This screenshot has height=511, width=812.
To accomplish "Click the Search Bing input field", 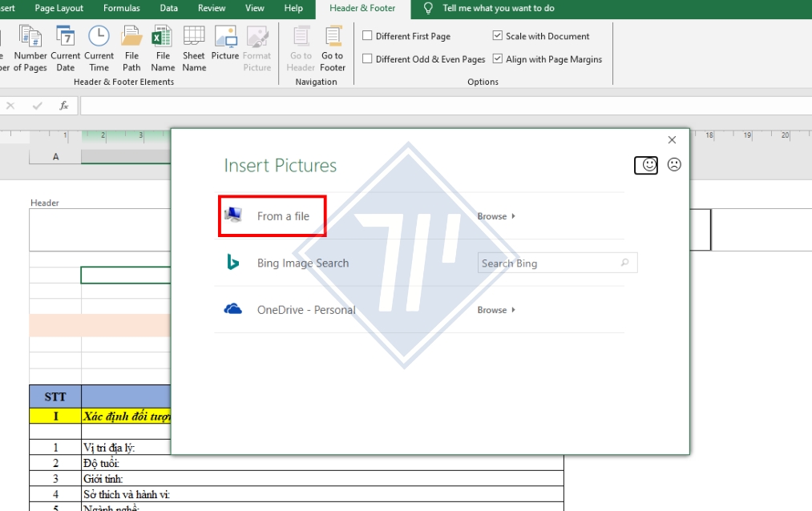I will click(x=553, y=263).
